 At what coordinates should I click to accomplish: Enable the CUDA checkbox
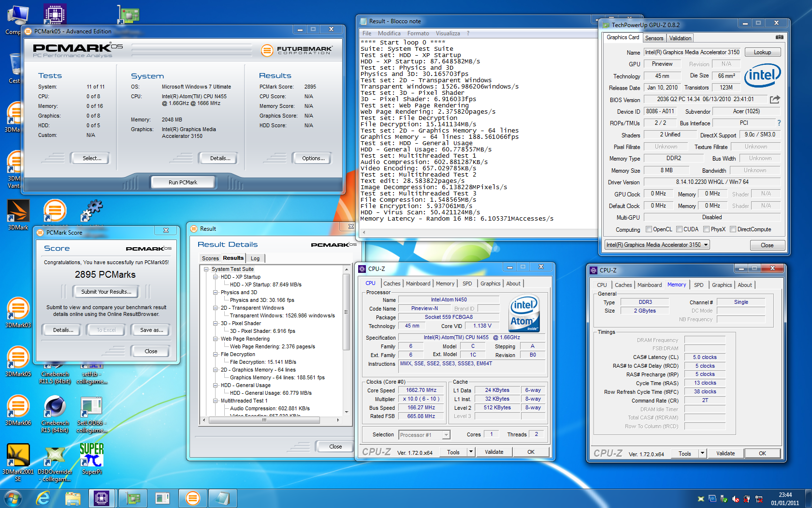(x=679, y=229)
